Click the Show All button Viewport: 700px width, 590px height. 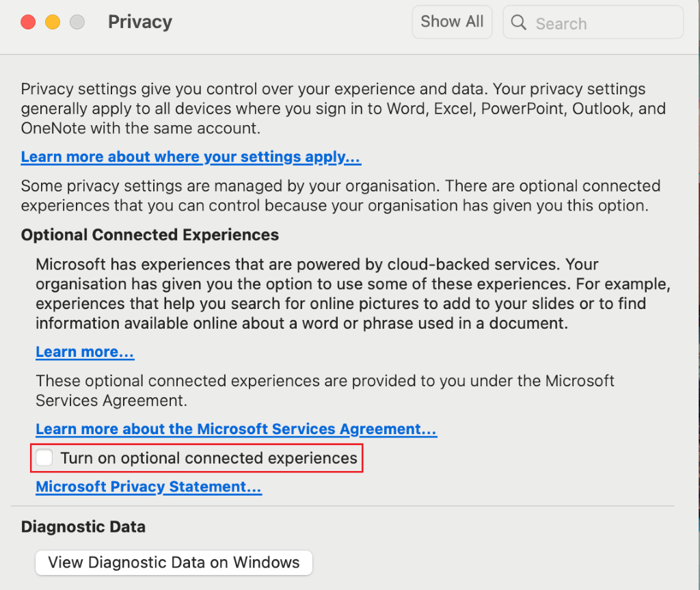pyautogui.click(x=452, y=22)
